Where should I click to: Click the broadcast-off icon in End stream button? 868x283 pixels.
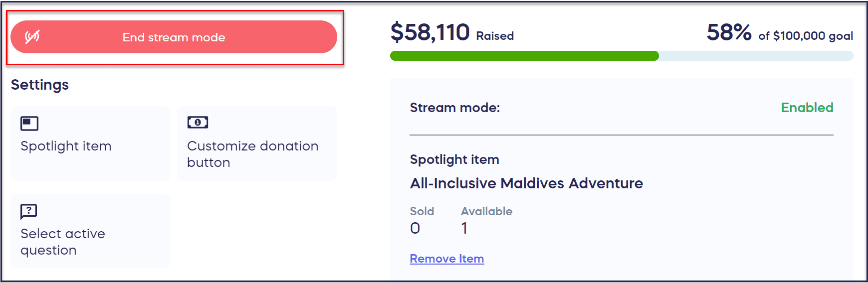pos(32,36)
